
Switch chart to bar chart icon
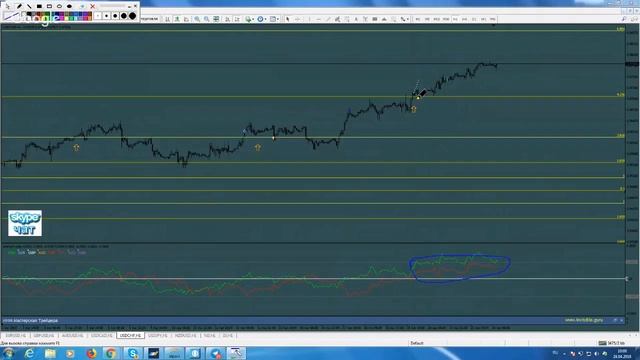pyautogui.click(x=168, y=19)
